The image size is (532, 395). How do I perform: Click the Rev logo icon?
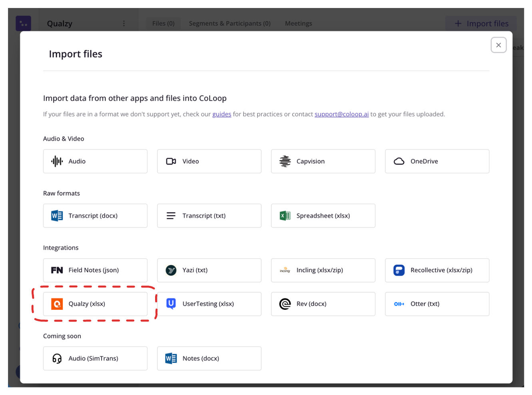tap(285, 304)
